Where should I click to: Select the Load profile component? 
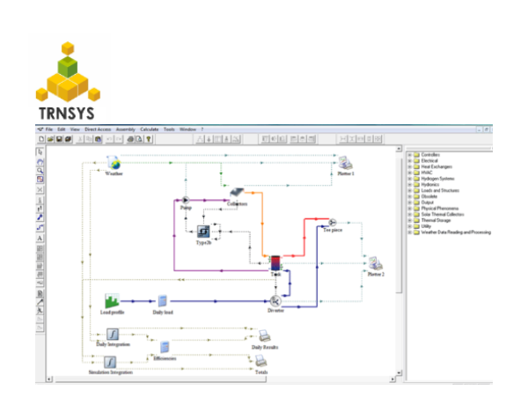pos(112,301)
